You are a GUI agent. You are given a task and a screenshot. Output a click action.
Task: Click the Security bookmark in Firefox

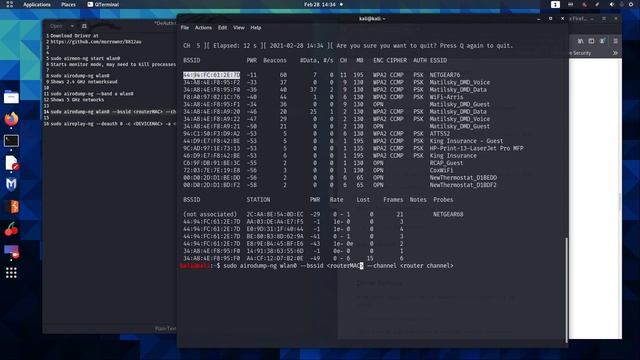581,53
